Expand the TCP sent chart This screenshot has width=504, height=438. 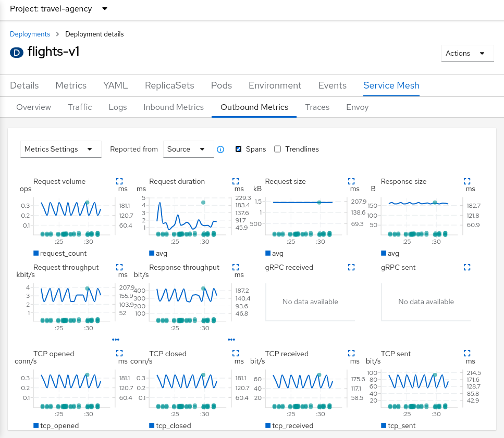pyautogui.click(x=466, y=353)
